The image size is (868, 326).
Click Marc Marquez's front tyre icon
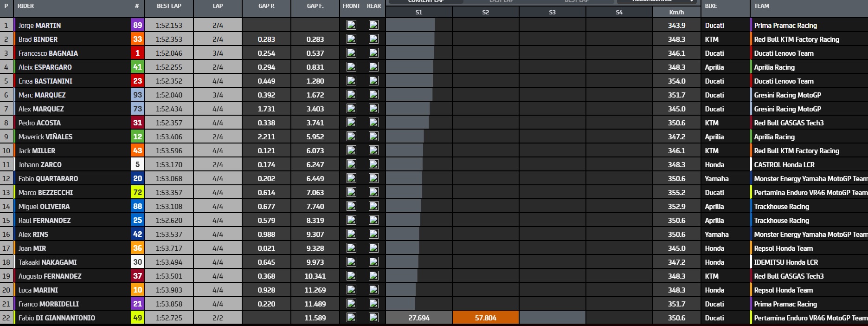tap(351, 95)
